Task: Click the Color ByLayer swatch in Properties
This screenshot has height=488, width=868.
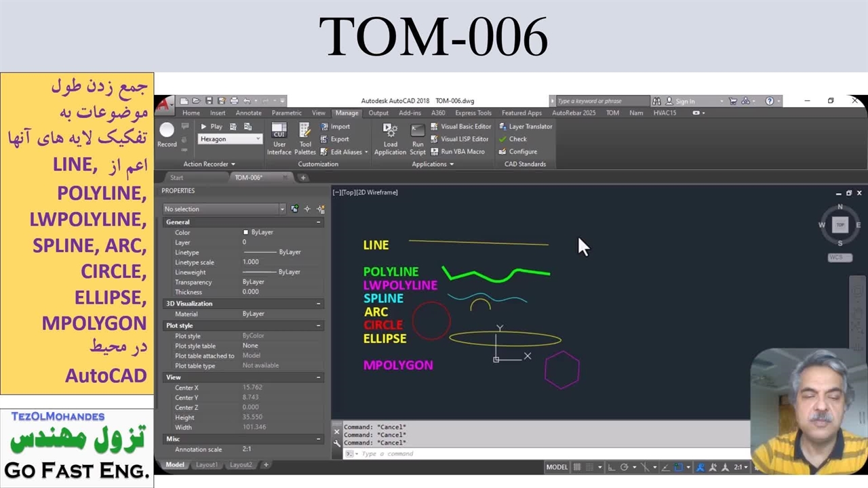Action: coord(246,232)
